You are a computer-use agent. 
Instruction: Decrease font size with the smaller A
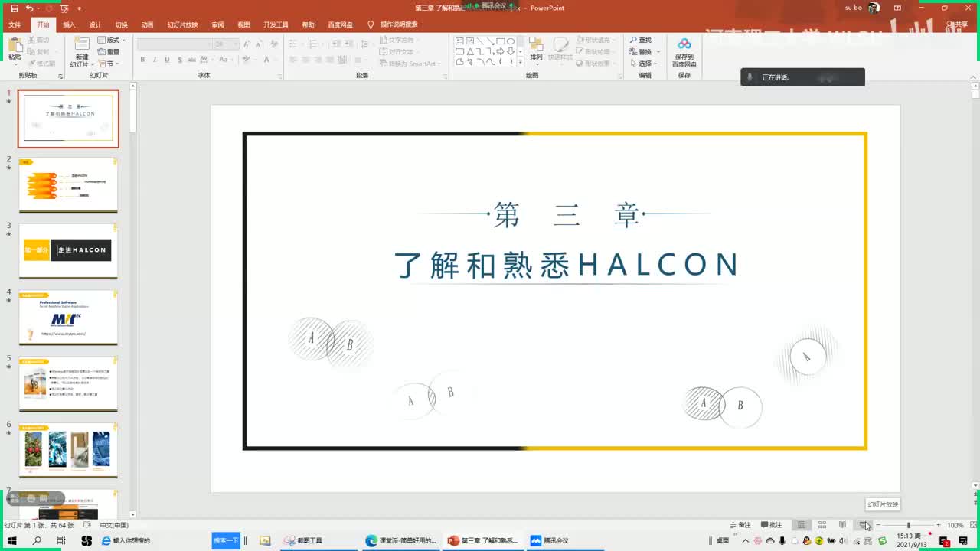258,44
